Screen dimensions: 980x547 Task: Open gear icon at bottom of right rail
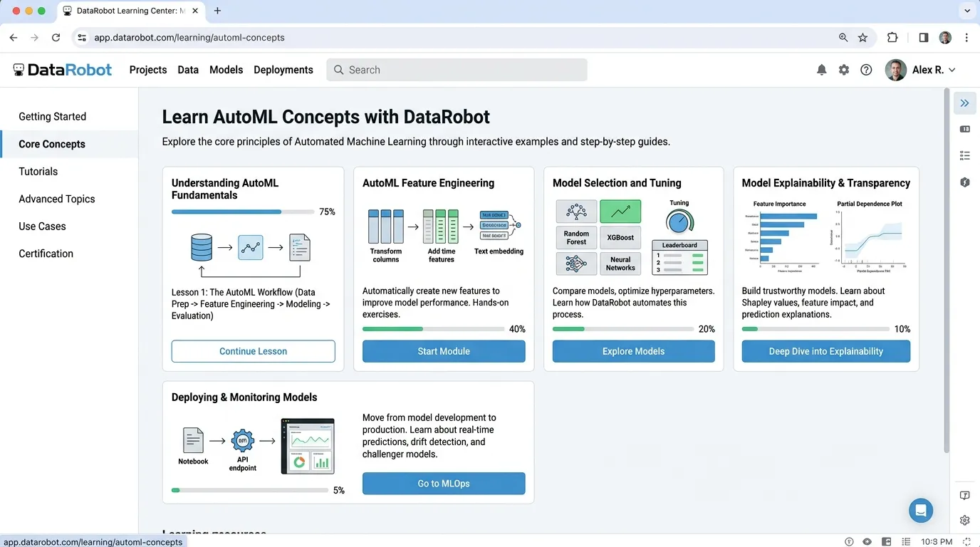[x=964, y=521]
